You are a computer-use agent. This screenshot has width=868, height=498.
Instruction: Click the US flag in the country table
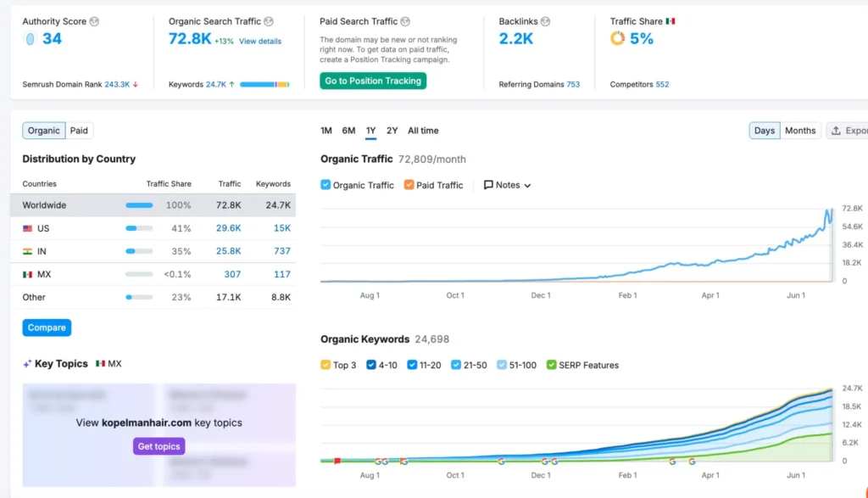(28, 228)
